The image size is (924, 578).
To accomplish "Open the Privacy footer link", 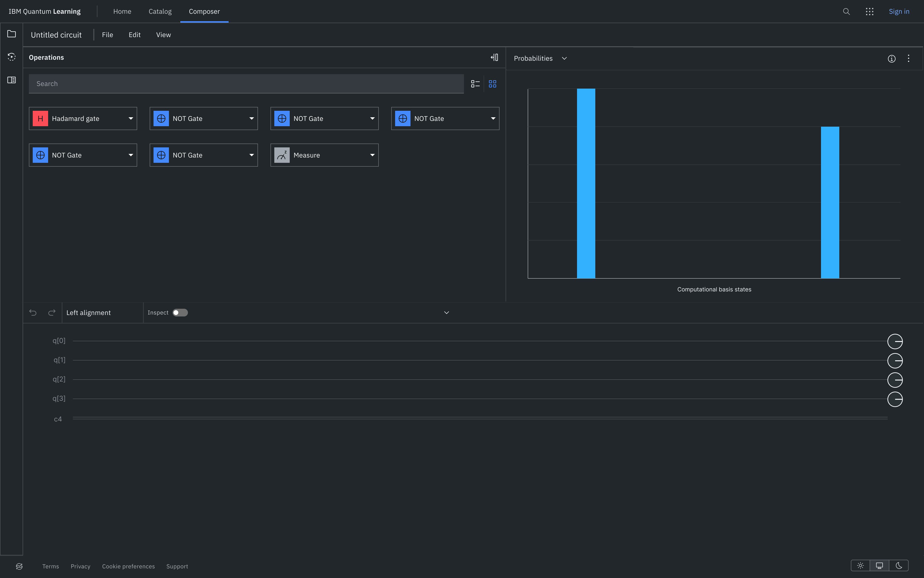I will point(80,566).
